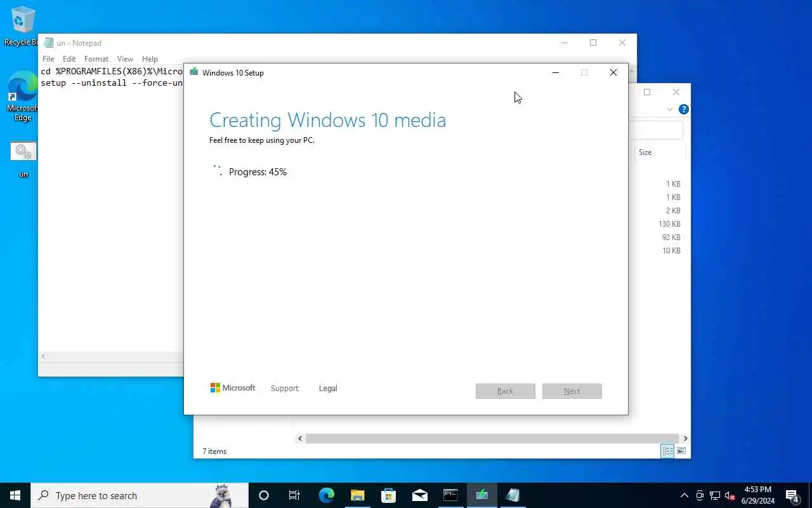Click the Microsoft logo in Setup footer
Viewport: 812px width, 508px height.
pyautogui.click(x=233, y=387)
